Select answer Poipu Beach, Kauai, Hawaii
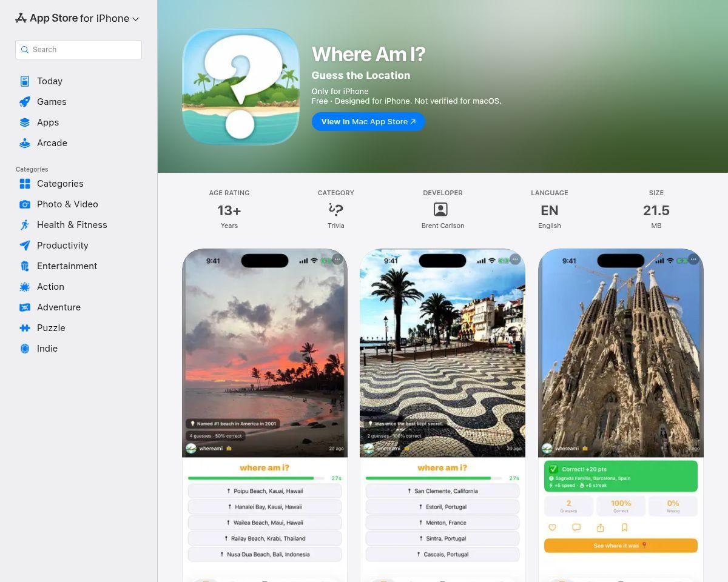728x582 pixels. click(x=265, y=491)
